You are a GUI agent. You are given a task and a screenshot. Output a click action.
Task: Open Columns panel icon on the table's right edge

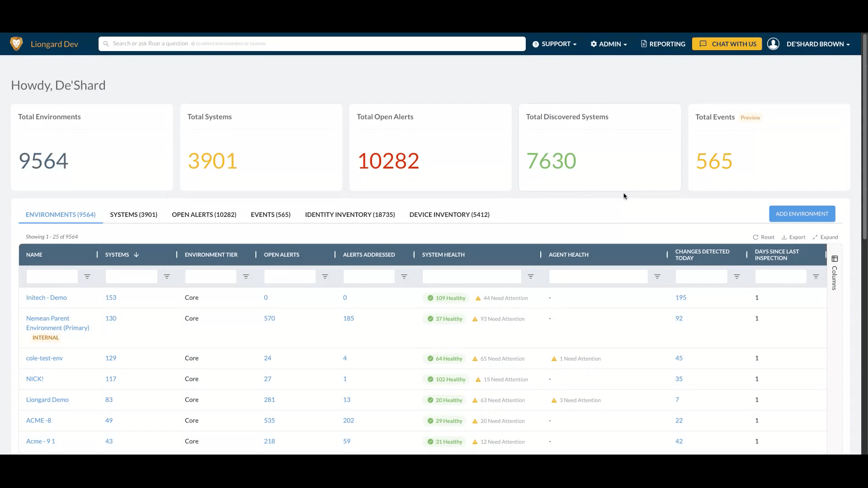835,259
